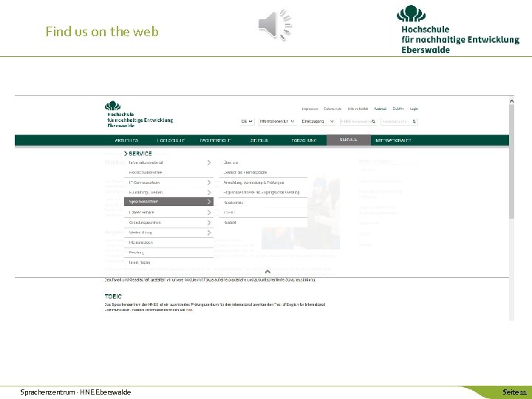Click the magnifier icon in HNEE search field
This screenshot has width=532, height=399.
coord(373,121)
